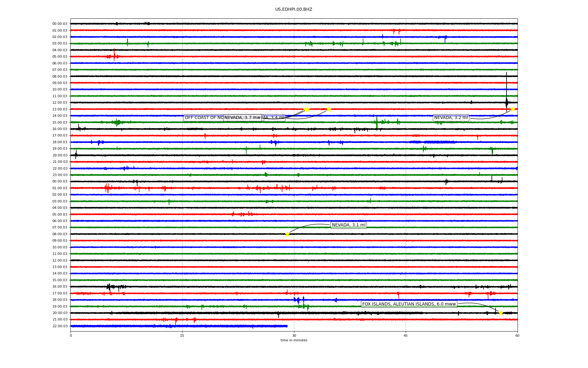This screenshot has width=588, height=368.
Task: Click the x-axis tick label 0
Action: 71,335
